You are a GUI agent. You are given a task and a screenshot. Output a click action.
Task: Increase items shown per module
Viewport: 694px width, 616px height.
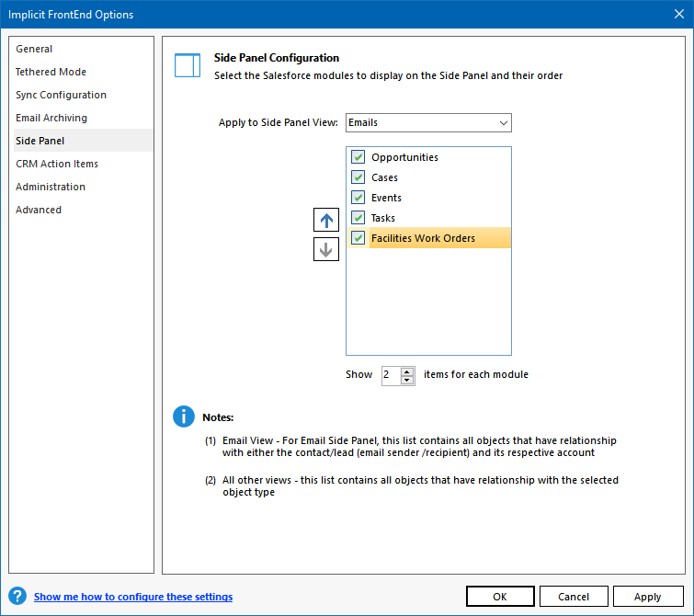point(407,371)
